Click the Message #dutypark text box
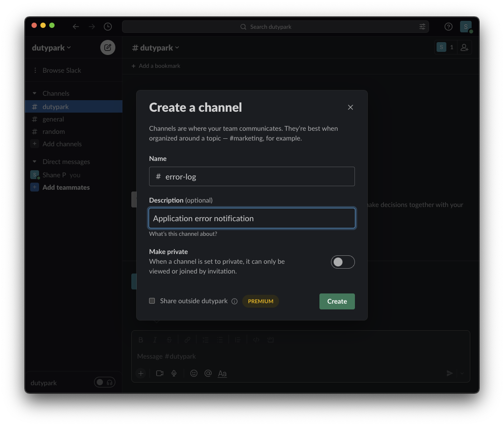The image size is (504, 426). (300, 356)
